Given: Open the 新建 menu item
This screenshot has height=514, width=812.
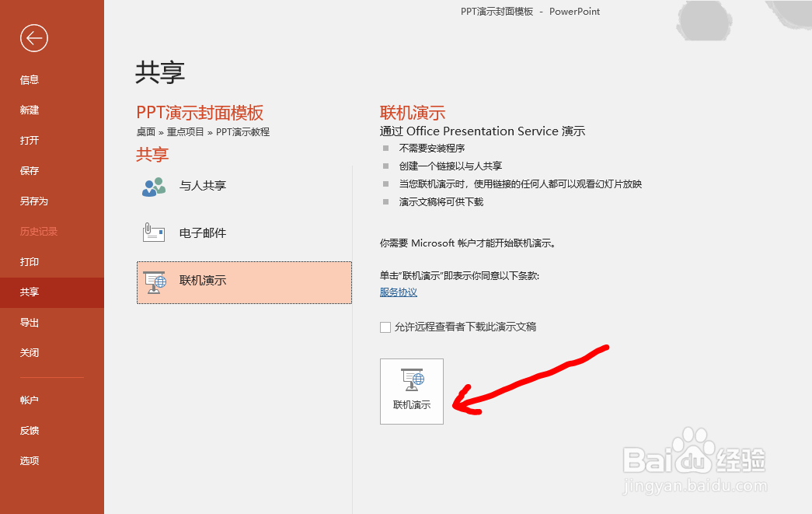Looking at the screenshot, I should tap(30, 110).
